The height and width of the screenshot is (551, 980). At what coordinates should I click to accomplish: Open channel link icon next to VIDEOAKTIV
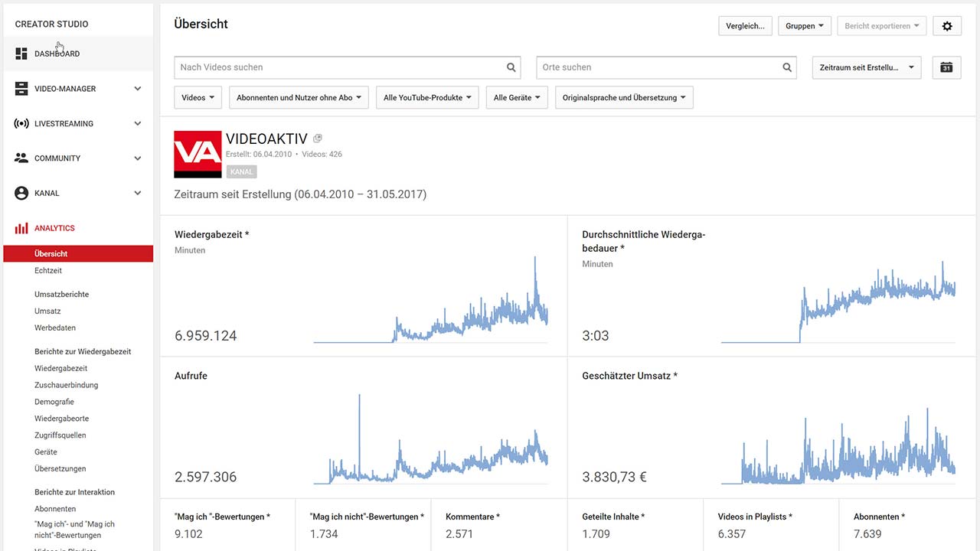318,139
